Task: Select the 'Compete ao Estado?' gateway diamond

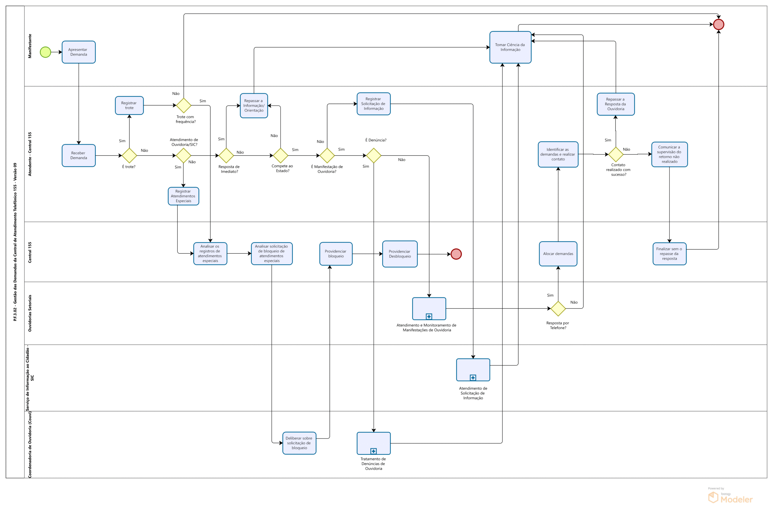Action: [281, 155]
